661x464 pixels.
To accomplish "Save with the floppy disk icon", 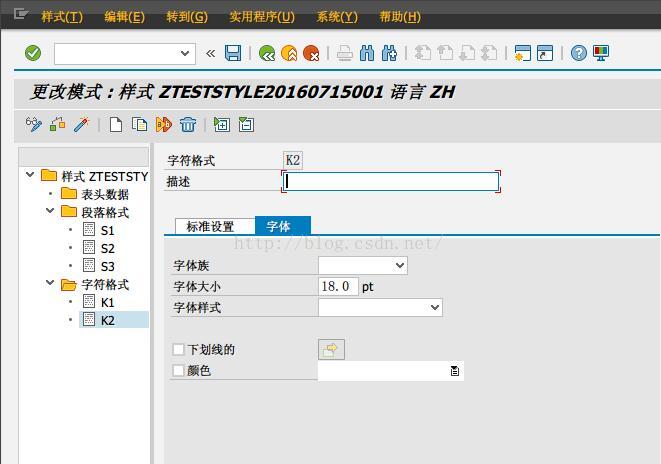I will [233, 53].
